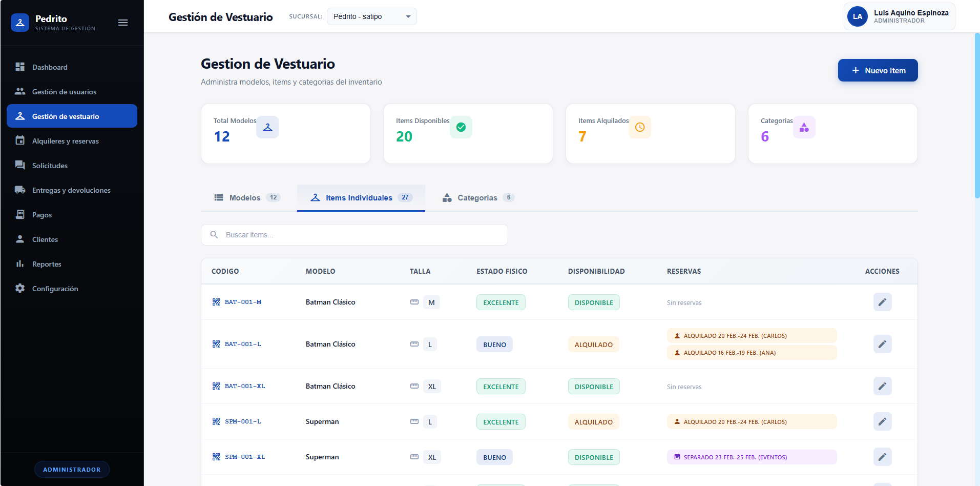Open Configuración from the sidebar

[x=55, y=289]
